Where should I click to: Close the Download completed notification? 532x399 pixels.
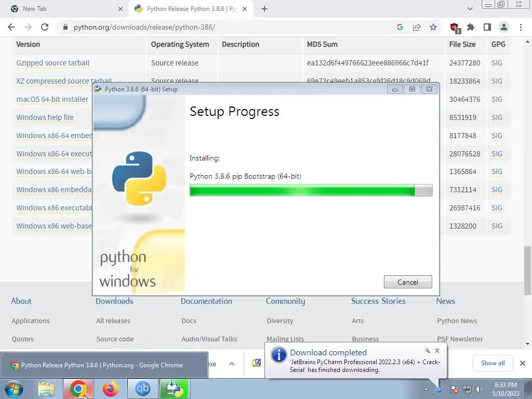click(x=437, y=351)
